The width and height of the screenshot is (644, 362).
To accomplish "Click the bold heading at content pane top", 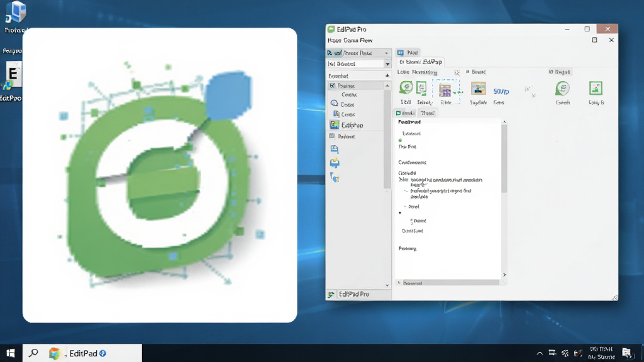I will (409, 122).
